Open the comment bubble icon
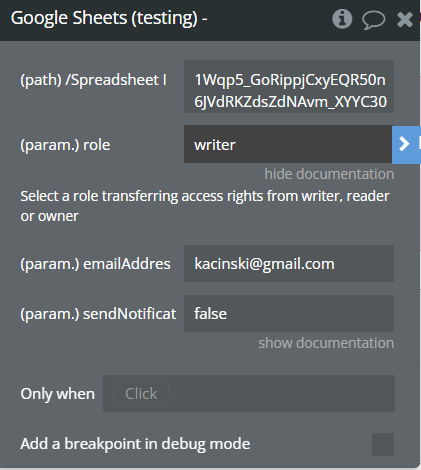 click(x=374, y=19)
